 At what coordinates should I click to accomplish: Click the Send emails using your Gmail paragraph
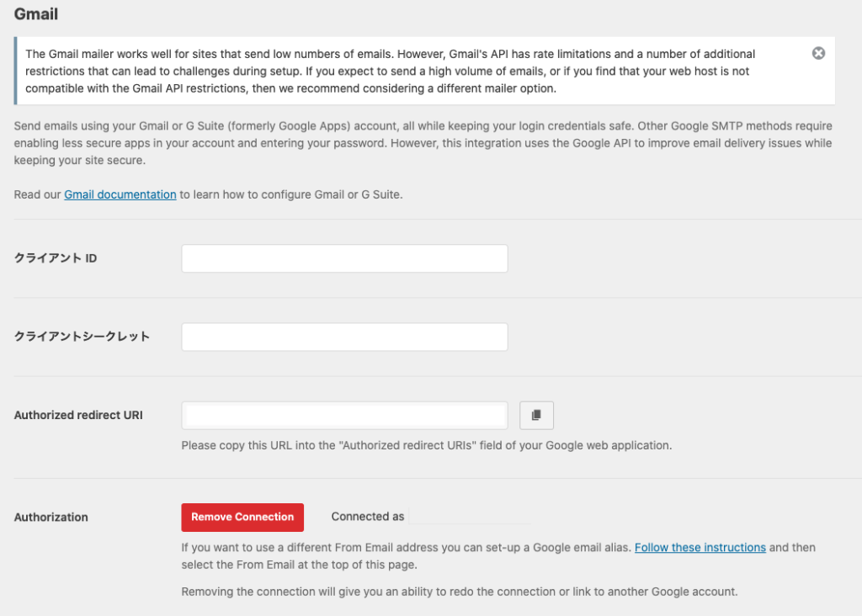tap(421, 143)
